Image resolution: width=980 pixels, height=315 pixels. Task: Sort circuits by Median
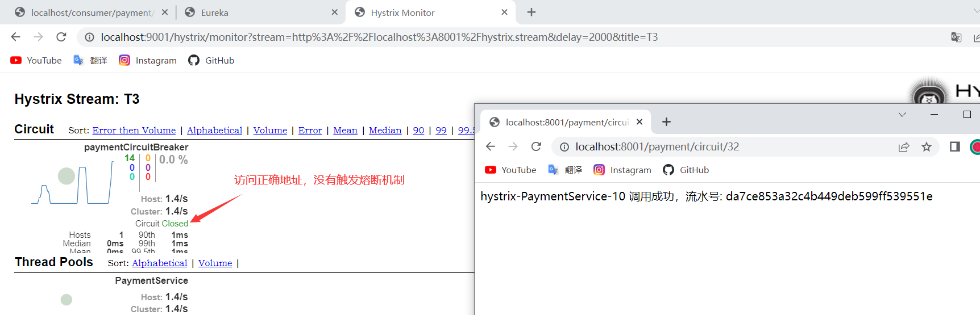pyautogui.click(x=385, y=131)
